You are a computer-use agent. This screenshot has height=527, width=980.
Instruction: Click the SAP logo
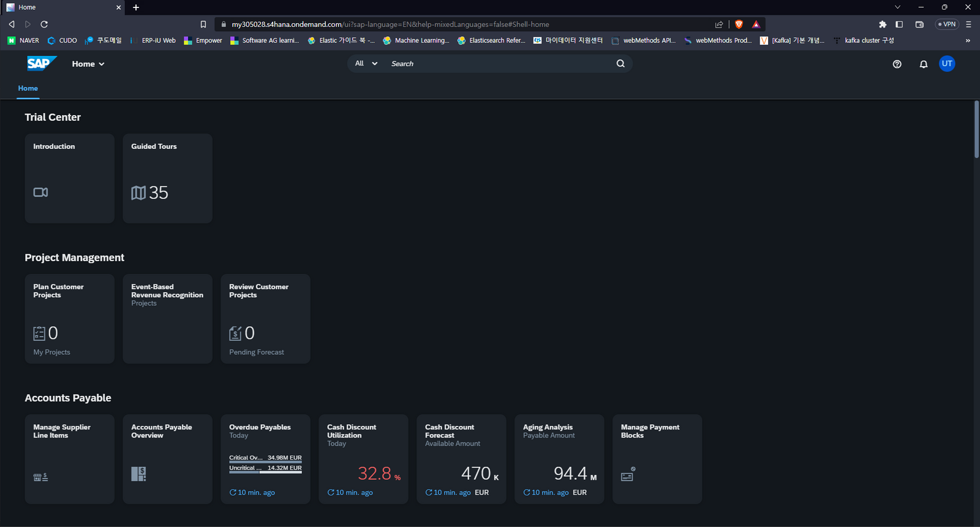click(41, 64)
